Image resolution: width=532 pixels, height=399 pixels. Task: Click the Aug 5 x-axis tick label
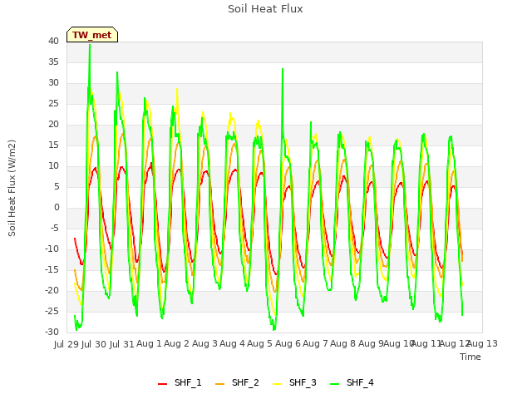pos(259,343)
